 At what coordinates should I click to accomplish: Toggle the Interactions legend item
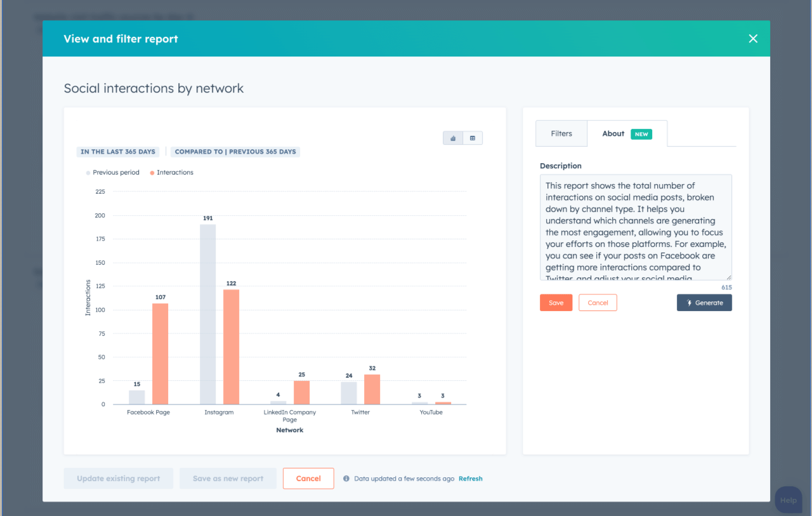(x=172, y=173)
